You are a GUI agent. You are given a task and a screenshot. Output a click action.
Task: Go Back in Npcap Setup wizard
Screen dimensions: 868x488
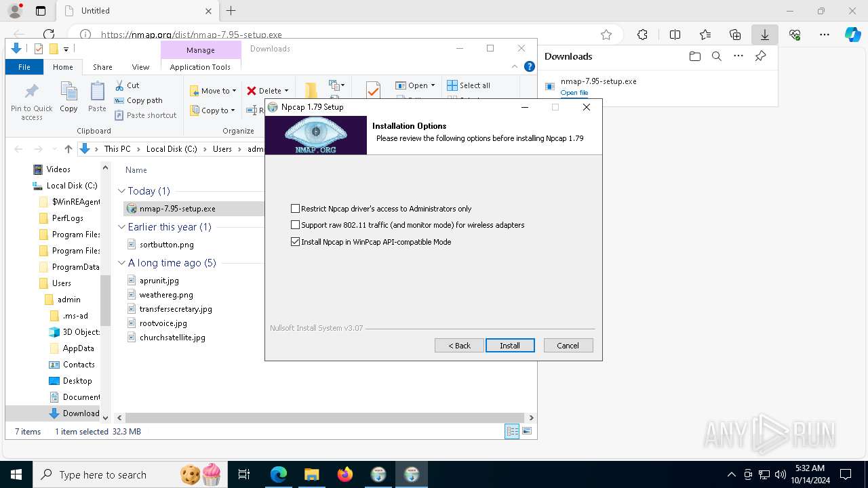click(459, 346)
